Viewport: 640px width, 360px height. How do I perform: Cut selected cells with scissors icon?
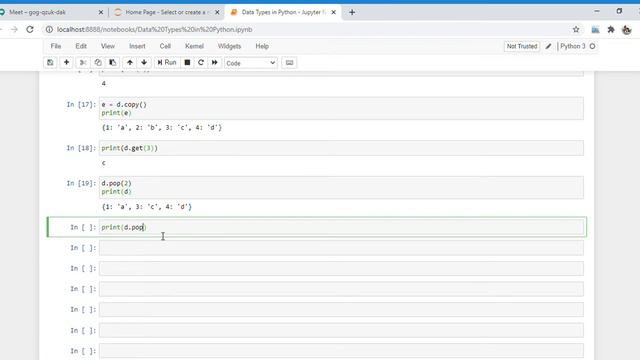pos(82,62)
